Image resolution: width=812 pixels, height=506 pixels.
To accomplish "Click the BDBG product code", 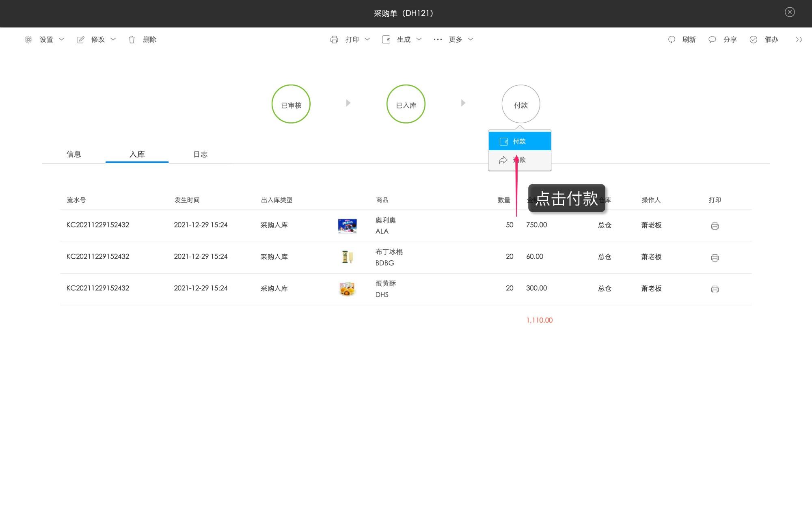I will point(385,263).
